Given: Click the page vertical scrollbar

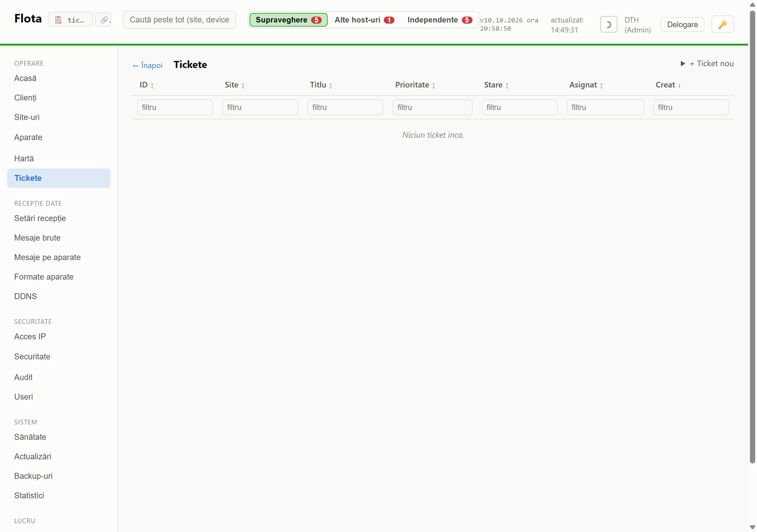Looking at the screenshot, I should 752,237.
